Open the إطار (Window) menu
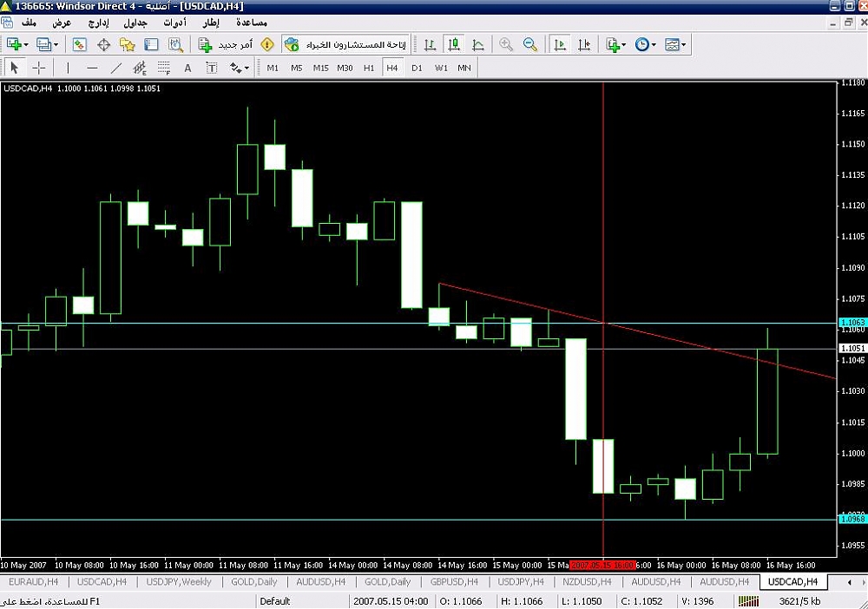Screen dimensions: 868x609 [x=210, y=23]
